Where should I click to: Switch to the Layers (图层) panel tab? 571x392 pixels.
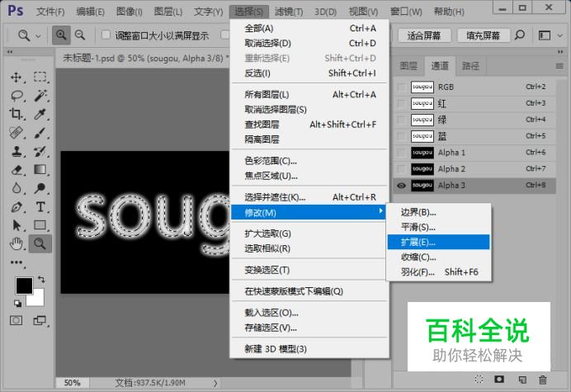pos(408,66)
